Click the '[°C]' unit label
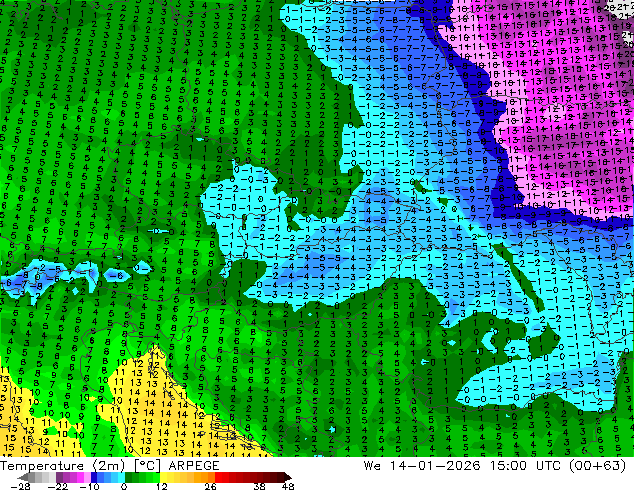 (x=147, y=466)
